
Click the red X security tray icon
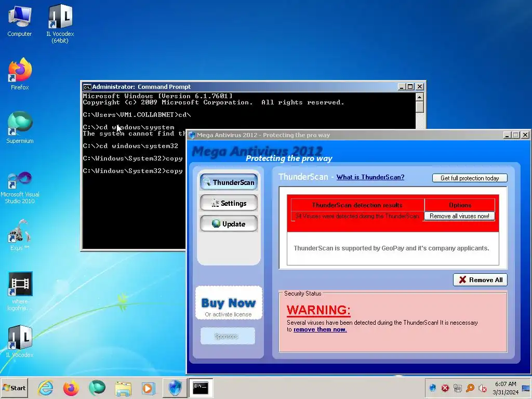[x=445, y=388]
